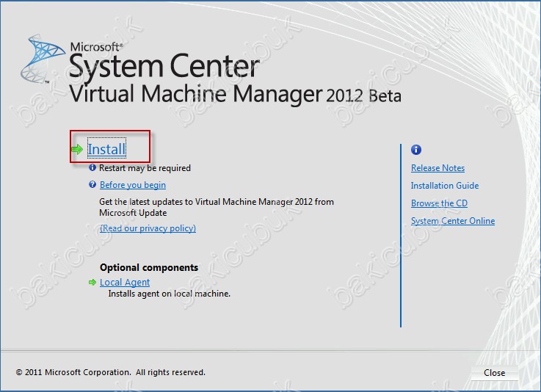
Task: Open the Installation Guide link
Action: tap(445, 186)
